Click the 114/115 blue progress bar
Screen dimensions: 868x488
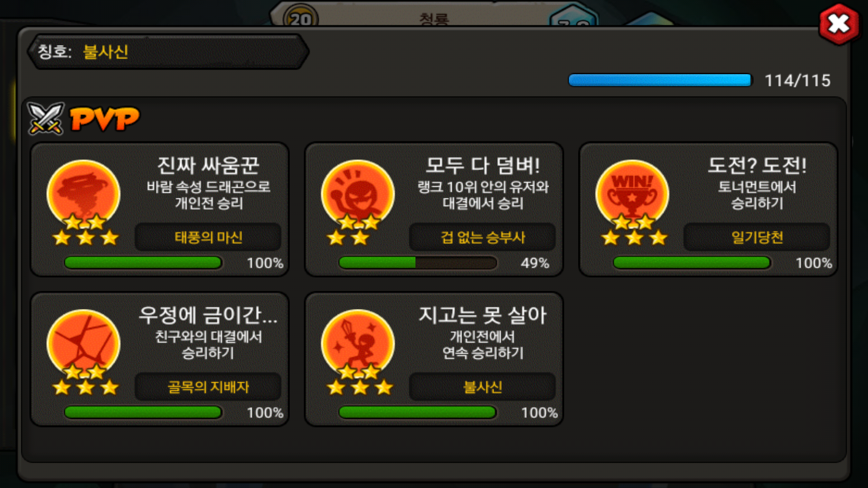660,80
